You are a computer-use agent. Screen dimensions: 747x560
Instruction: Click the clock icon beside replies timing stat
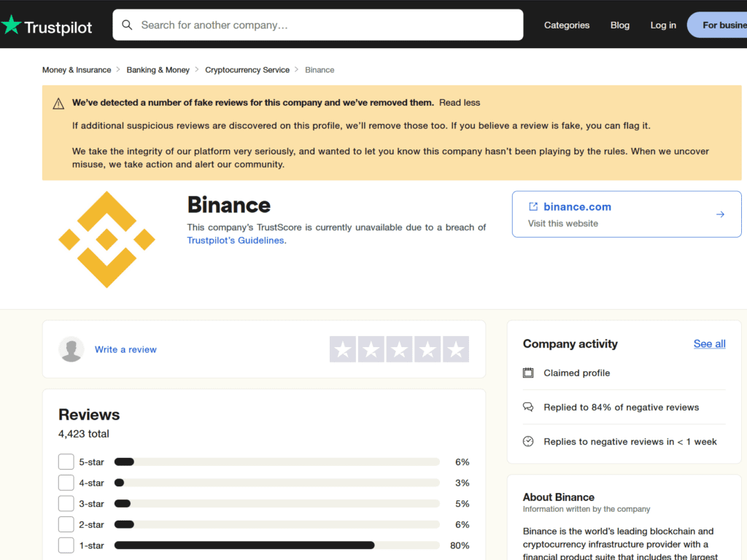tap(528, 441)
